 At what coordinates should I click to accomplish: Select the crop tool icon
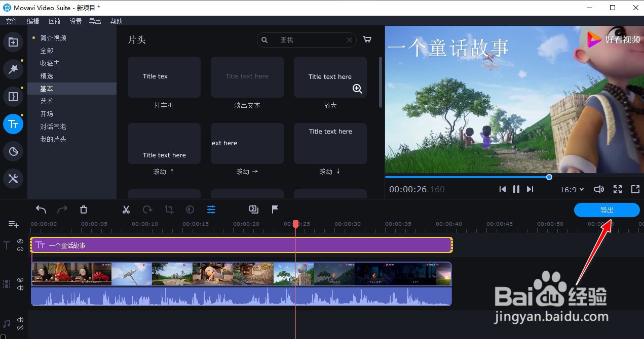tap(169, 209)
